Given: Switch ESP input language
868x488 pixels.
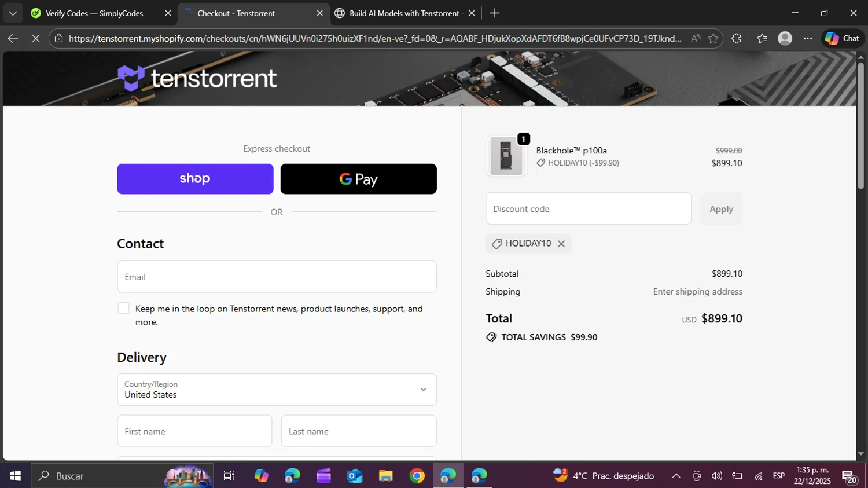Looking at the screenshot, I should tap(779, 476).
